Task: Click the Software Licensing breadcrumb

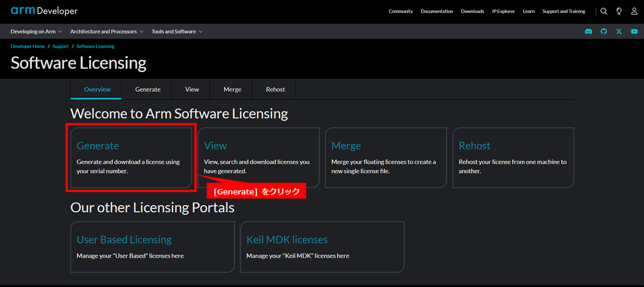Action: pos(95,46)
